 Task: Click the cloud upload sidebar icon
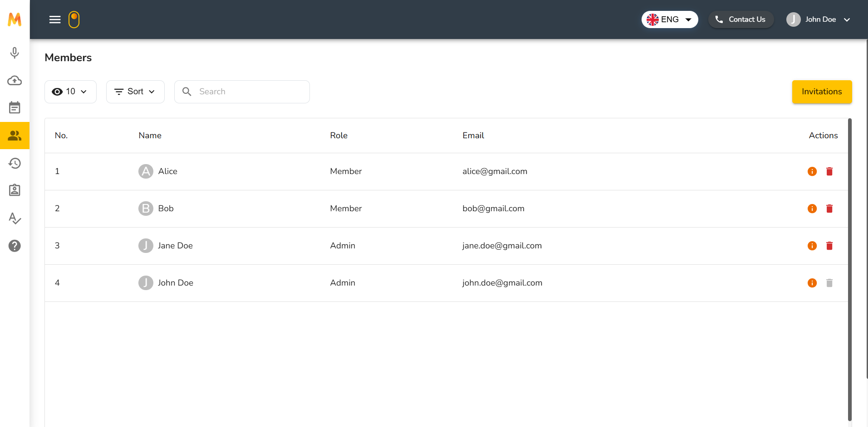point(15,81)
